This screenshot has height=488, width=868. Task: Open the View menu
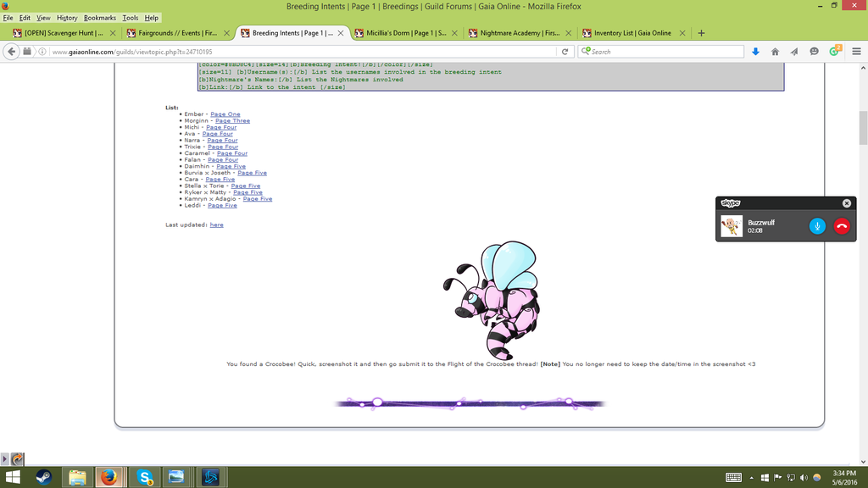click(x=43, y=18)
